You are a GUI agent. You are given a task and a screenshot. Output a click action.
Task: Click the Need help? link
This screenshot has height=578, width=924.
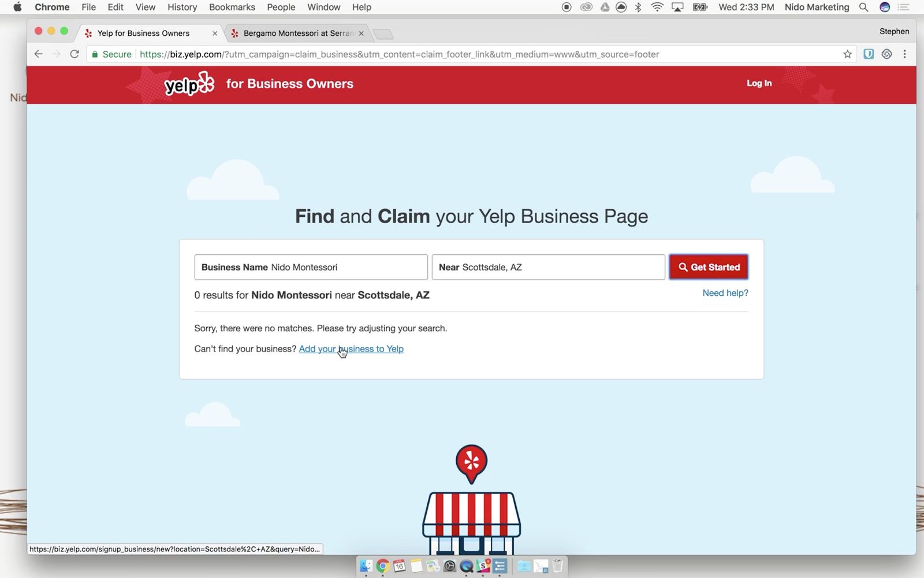pyautogui.click(x=725, y=293)
